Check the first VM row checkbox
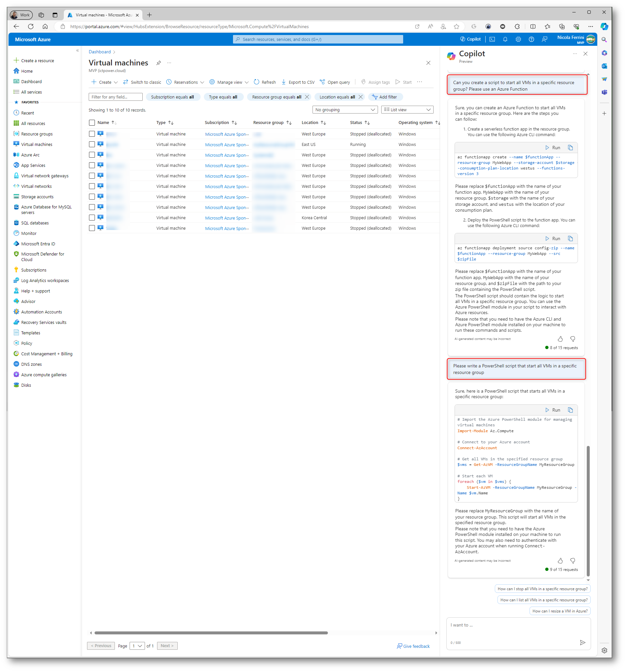 [x=92, y=134]
